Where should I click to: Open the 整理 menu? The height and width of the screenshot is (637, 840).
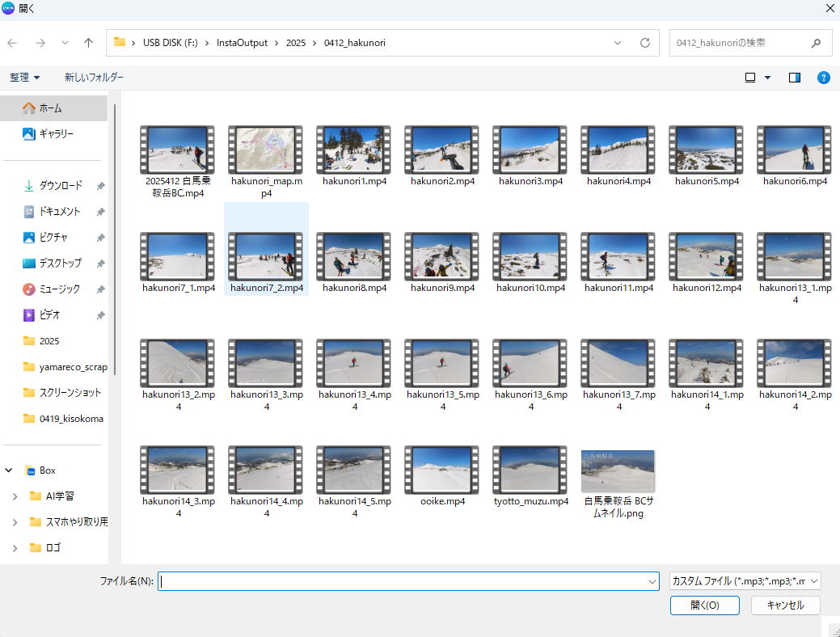coord(25,78)
